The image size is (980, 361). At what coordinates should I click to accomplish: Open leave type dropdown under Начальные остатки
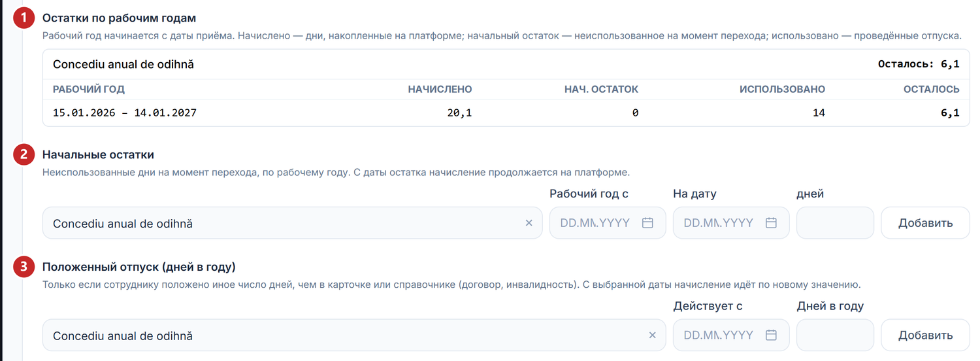(x=292, y=223)
